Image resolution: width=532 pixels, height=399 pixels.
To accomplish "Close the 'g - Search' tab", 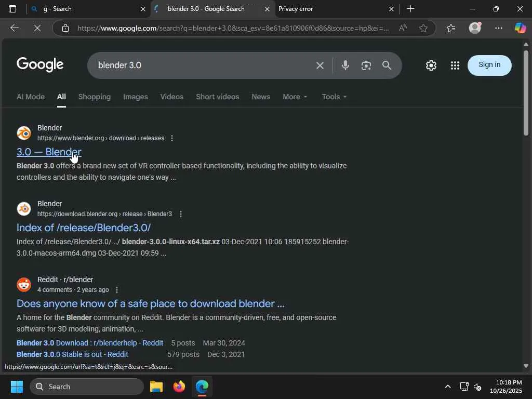I will tap(143, 9).
